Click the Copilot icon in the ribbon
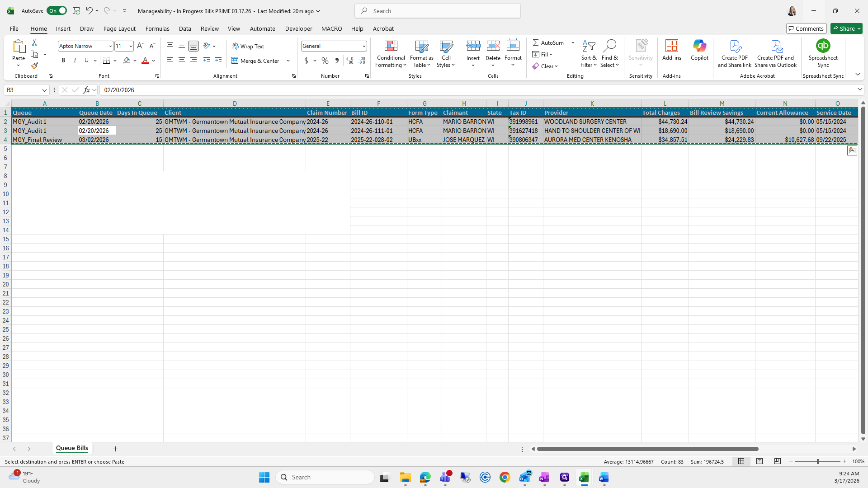 click(x=699, y=46)
